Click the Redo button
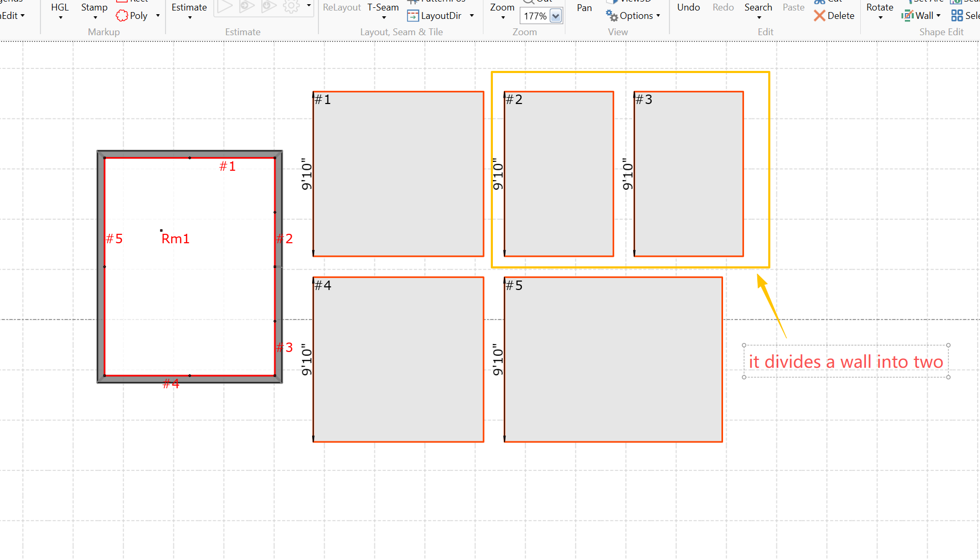The image size is (980, 559). (x=723, y=7)
